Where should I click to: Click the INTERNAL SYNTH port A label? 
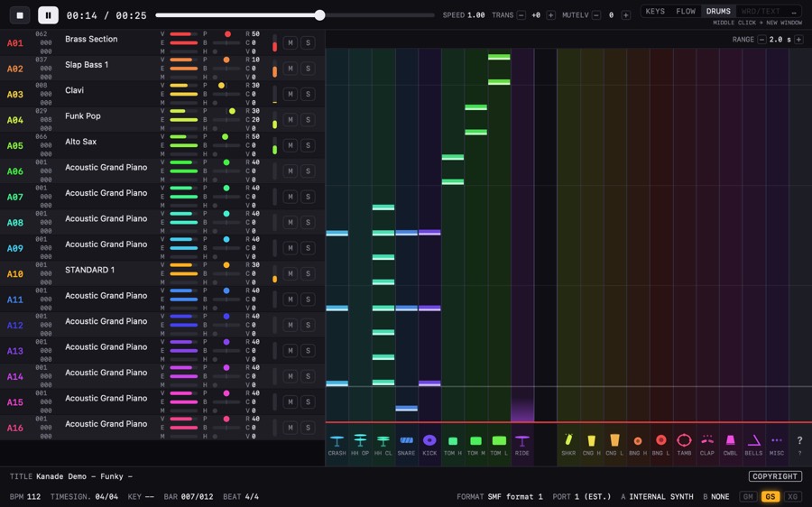(x=660, y=497)
